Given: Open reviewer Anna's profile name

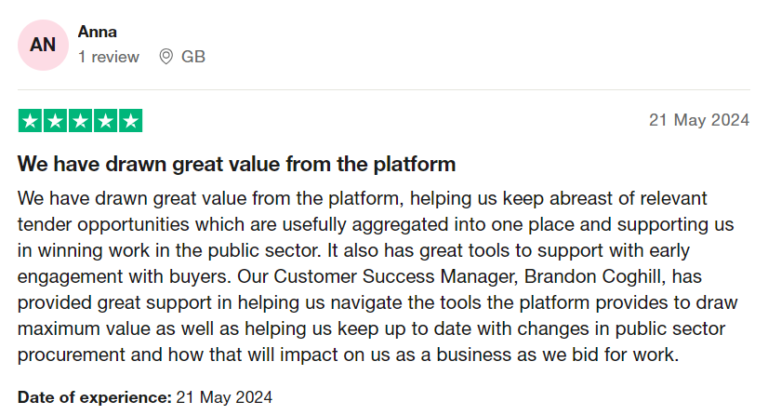Looking at the screenshot, I should pos(97,32).
